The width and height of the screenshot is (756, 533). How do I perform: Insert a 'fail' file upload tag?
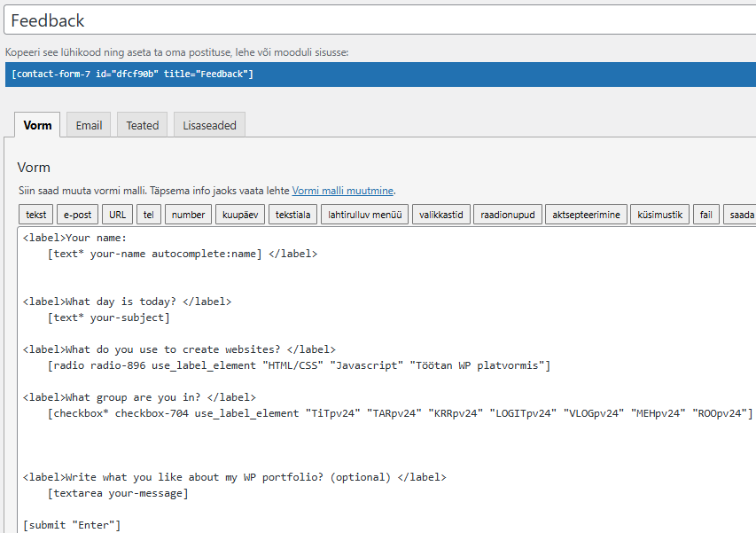(x=705, y=215)
